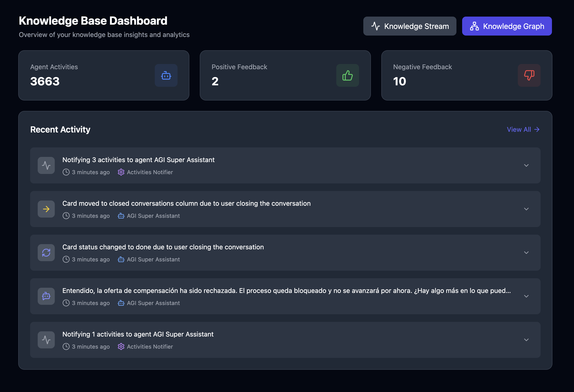
Task: Click pulse icon beside Notifying 1 activities
Action: [46, 340]
